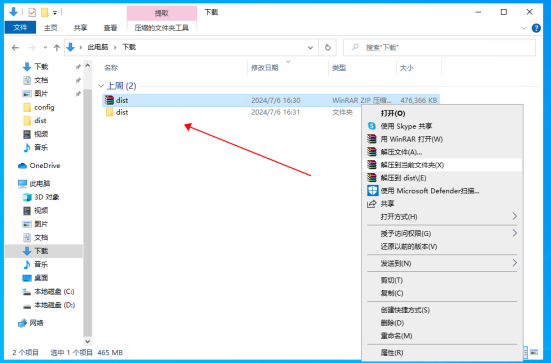Screen dimensions: 551x363
Task: Click the Microsoft Defender shield icon
Action: (372, 191)
